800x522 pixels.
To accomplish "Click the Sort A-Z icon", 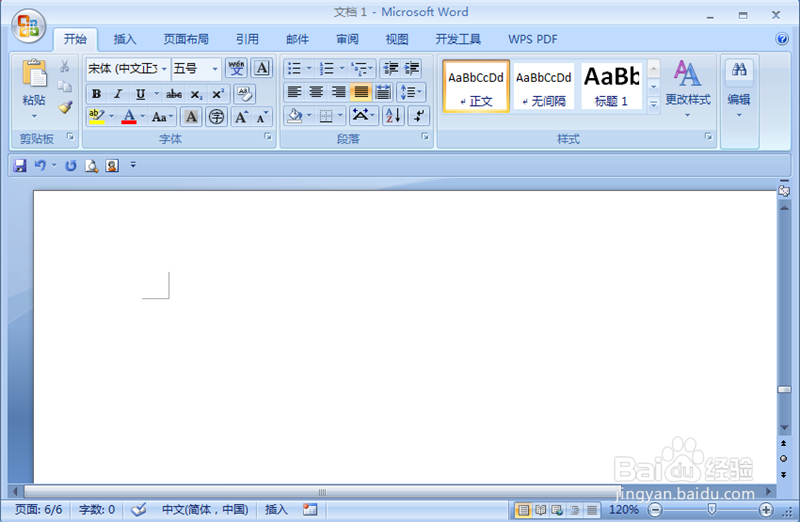I will click(x=393, y=116).
